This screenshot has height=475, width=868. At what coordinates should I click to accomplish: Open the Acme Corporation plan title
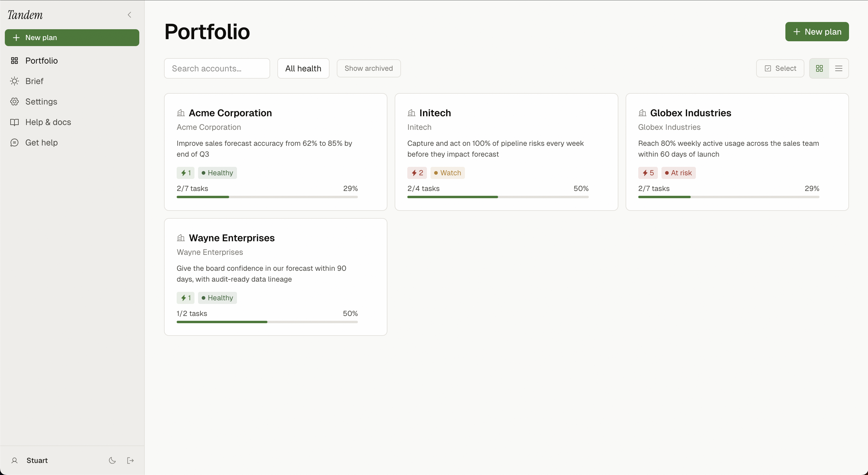[x=230, y=113]
